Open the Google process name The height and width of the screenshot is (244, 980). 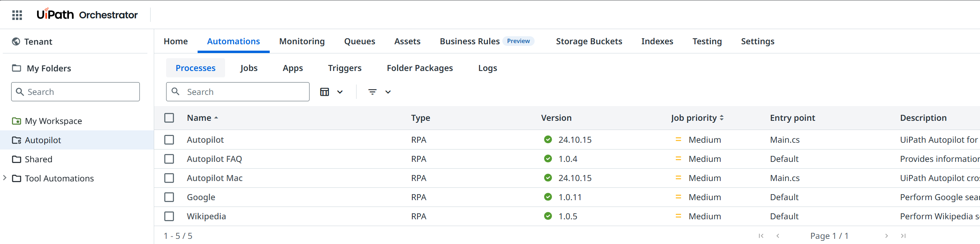[x=201, y=197]
